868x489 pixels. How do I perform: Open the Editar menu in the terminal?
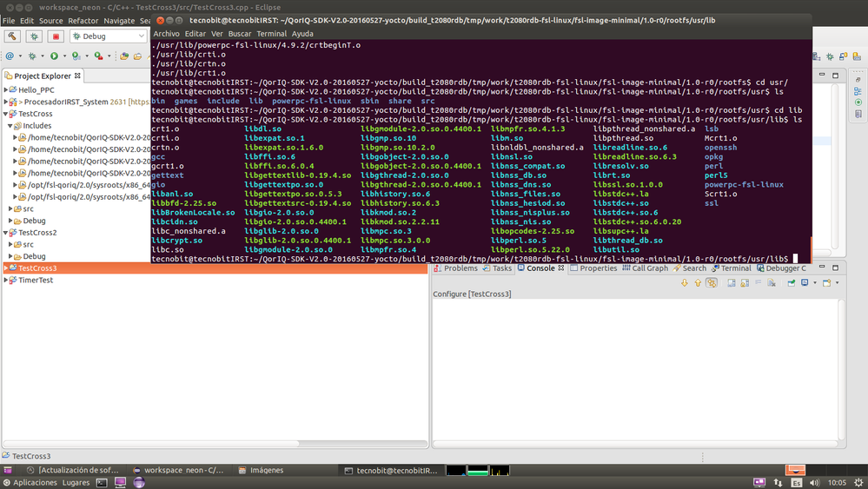pyautogui.click(x=195, y=34)
